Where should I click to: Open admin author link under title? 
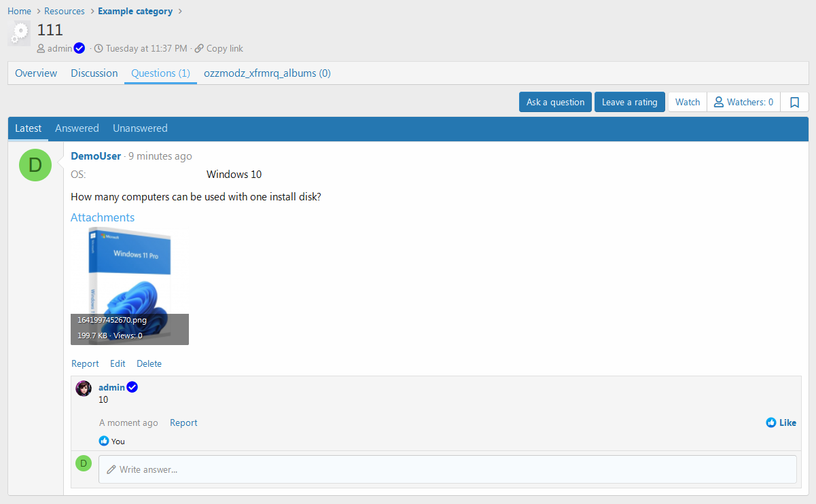pos(60,48)
